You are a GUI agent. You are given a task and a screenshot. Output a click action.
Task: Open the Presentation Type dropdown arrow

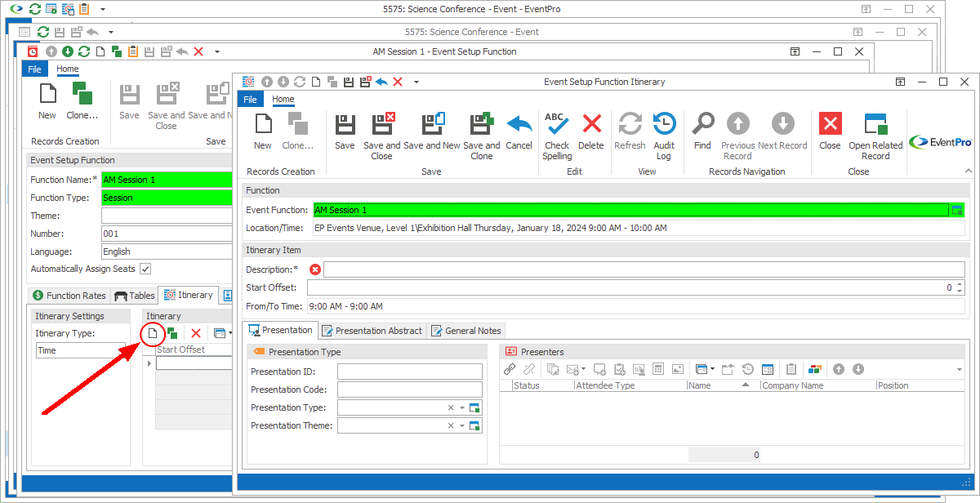461,407
